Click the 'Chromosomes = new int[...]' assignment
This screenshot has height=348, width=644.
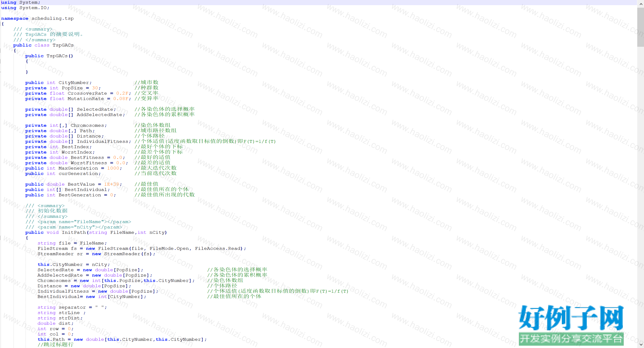116,281
